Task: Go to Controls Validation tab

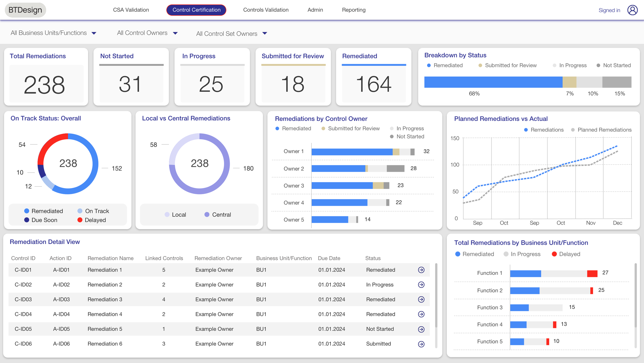Action: pyautogui.click(x=266, y=10)
